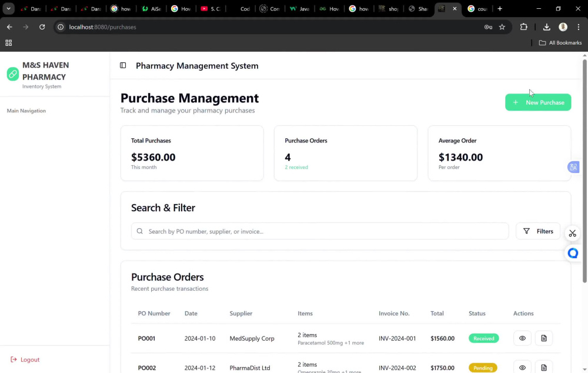Open the Filters options
Viewport: 588px width, 373px height.
538,231
